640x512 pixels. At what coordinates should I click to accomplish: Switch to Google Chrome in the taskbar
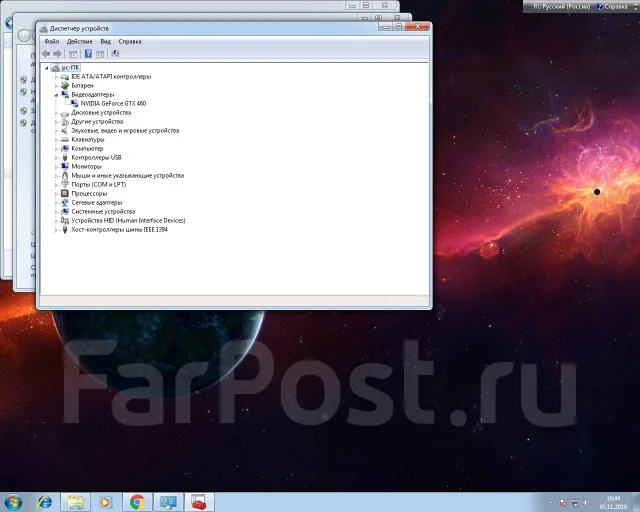137,502
